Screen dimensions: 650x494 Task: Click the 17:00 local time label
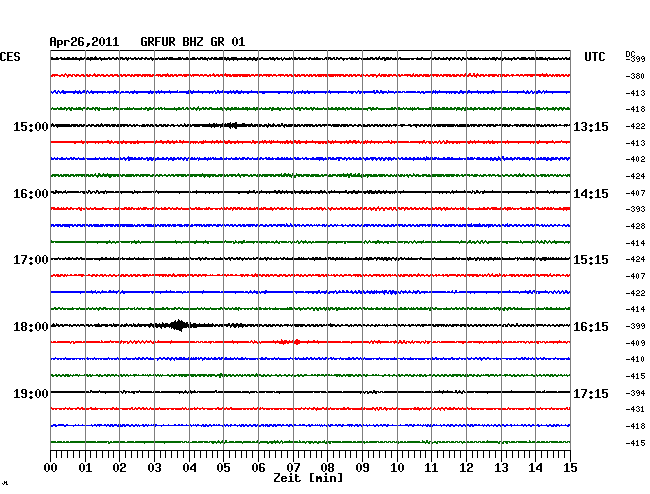click(x=31, y=260)
